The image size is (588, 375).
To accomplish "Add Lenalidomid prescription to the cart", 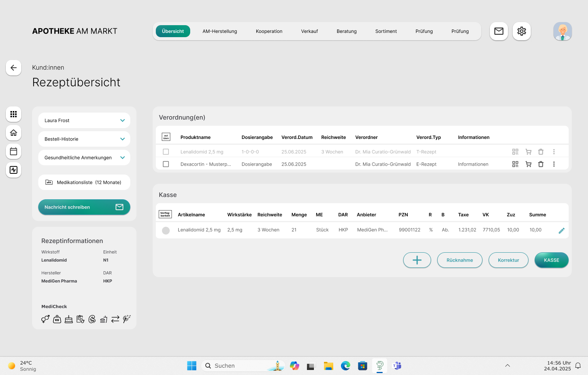I will [x=528, y=152].
